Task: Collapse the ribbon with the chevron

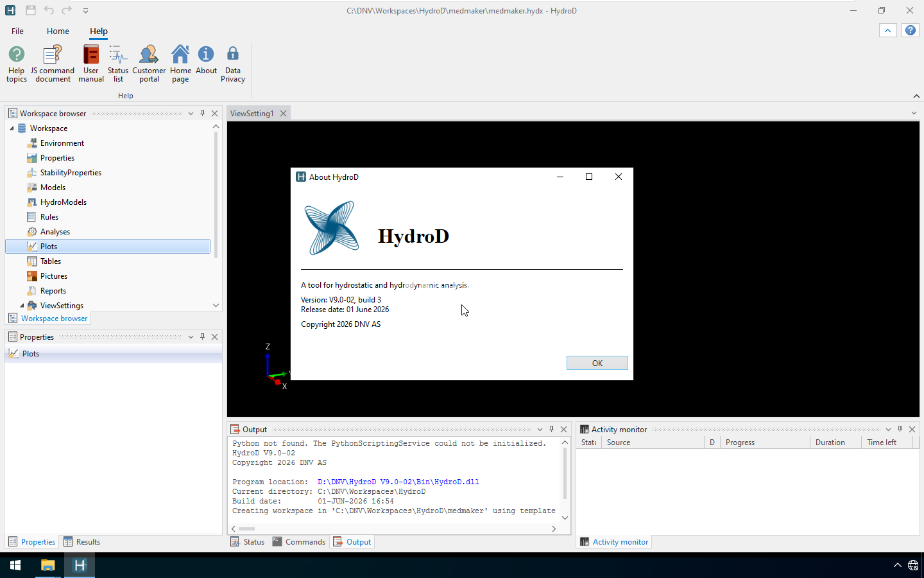Action: [916, 96]
